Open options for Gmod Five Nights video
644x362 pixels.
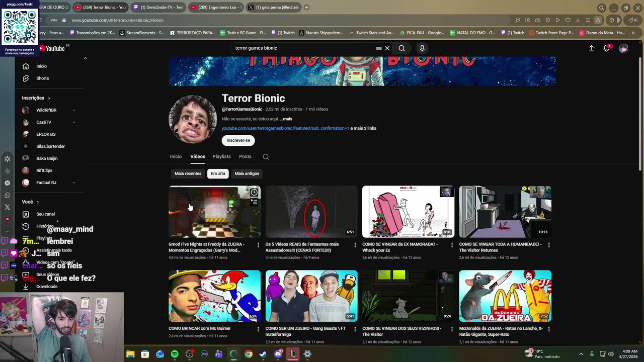[x=258, y=245]
